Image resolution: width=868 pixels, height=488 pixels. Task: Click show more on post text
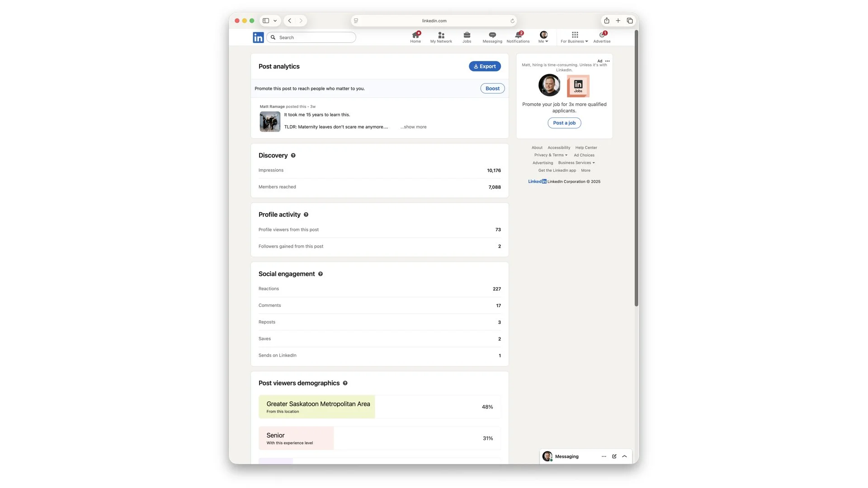pyautogui.click(x=414, y=127)
